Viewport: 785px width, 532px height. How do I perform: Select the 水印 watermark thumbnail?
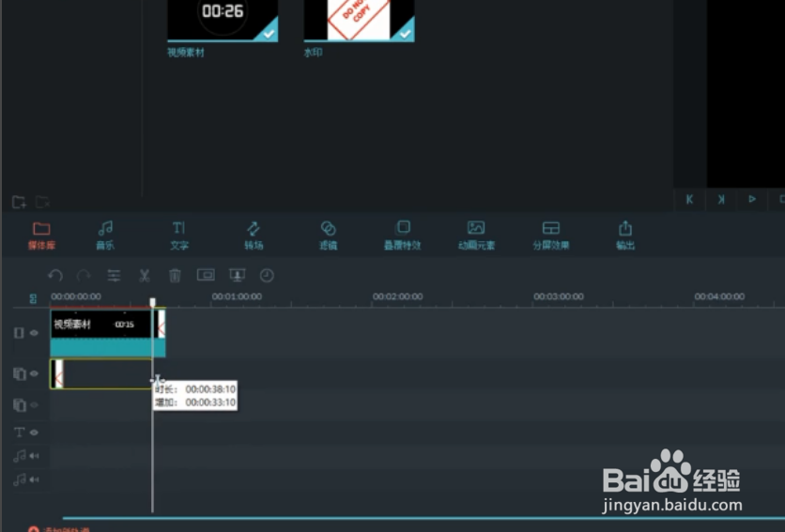(x=359, y=20)
